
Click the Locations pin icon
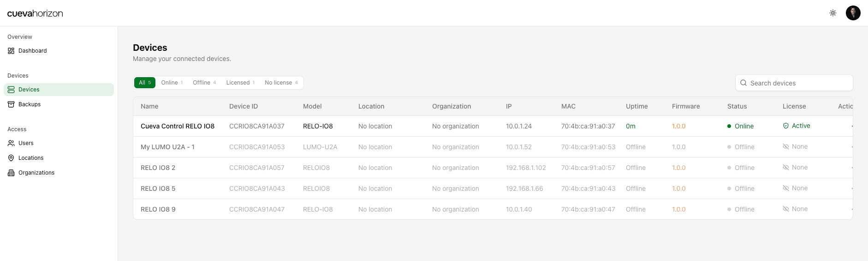11,158
